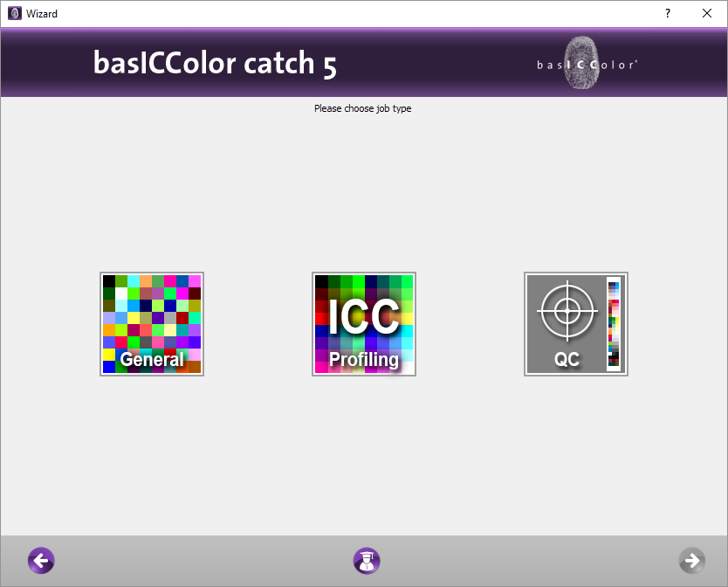
Task: Click the Please choose job type prompt
Action: pyautogui.click(x=362, y=108)
